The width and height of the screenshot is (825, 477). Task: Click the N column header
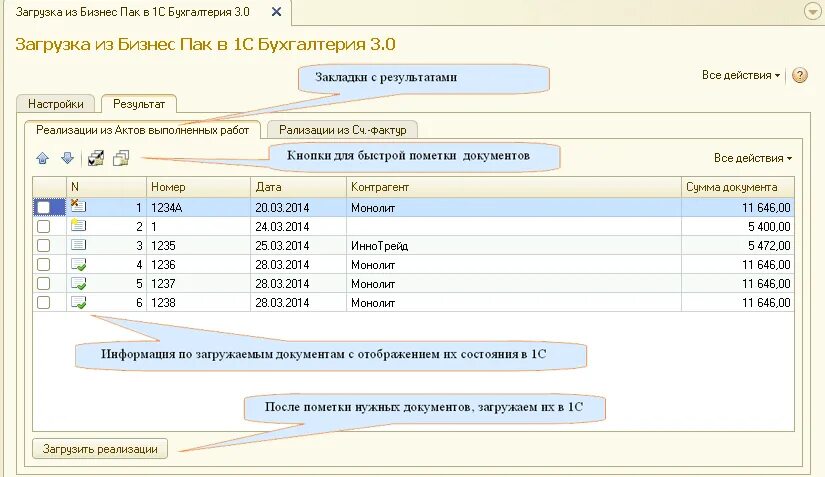(x=106, y=187)
